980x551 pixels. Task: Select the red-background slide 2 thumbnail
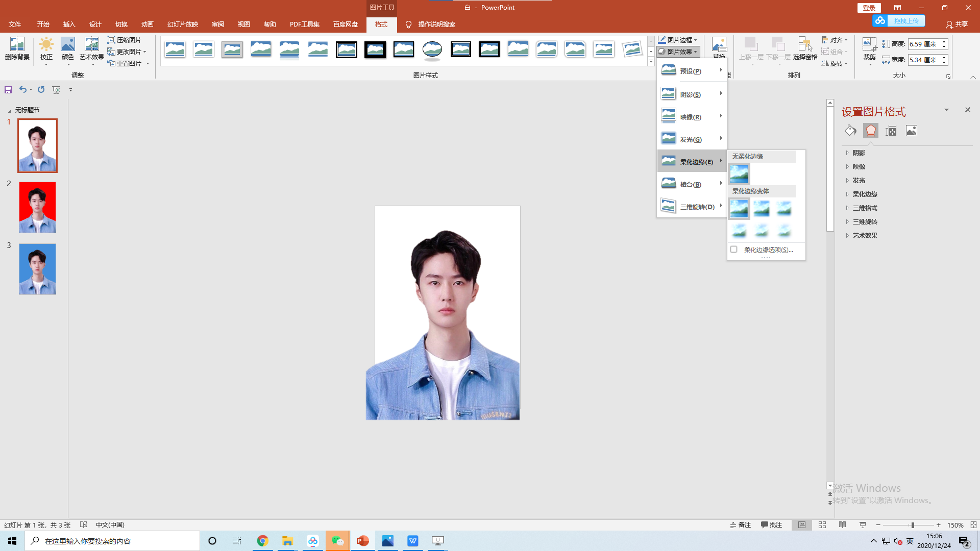click(x=37, y=208)
